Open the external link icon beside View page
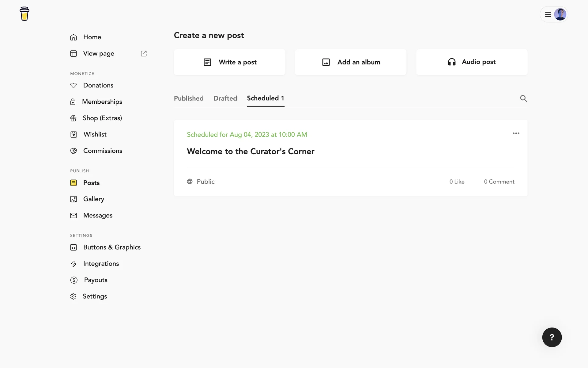The image size is (588, 368). point(144,54)
